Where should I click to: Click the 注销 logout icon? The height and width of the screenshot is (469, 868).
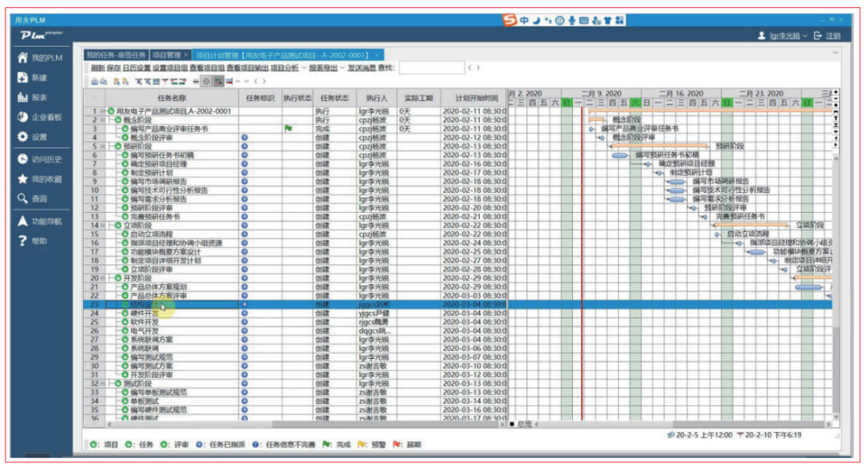[x=817, y=36]
